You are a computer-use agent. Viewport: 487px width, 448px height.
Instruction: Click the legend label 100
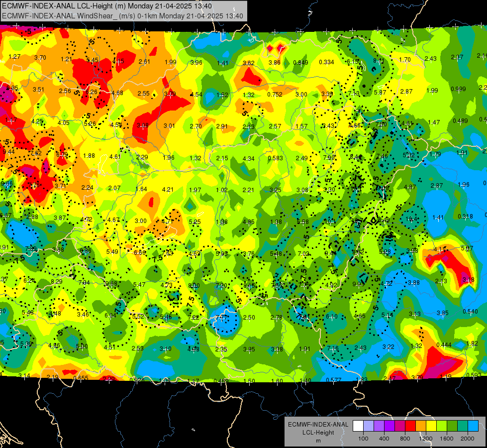363,439
